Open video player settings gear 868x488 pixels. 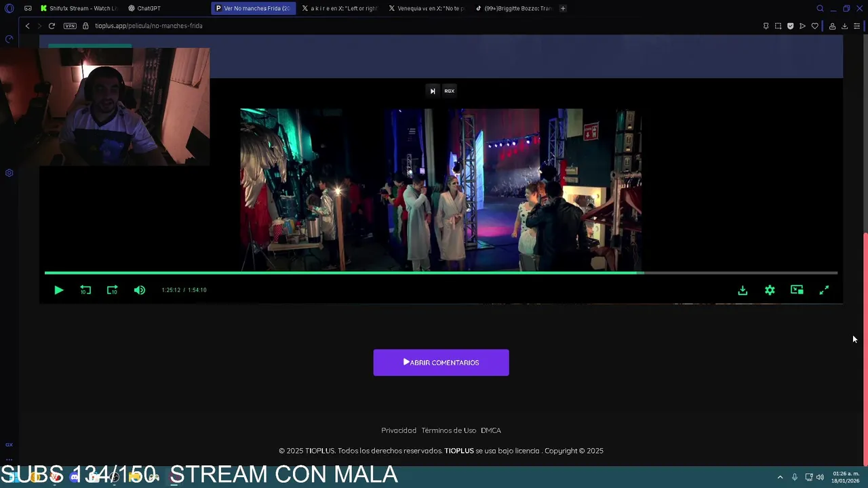(x=770, y=290)
